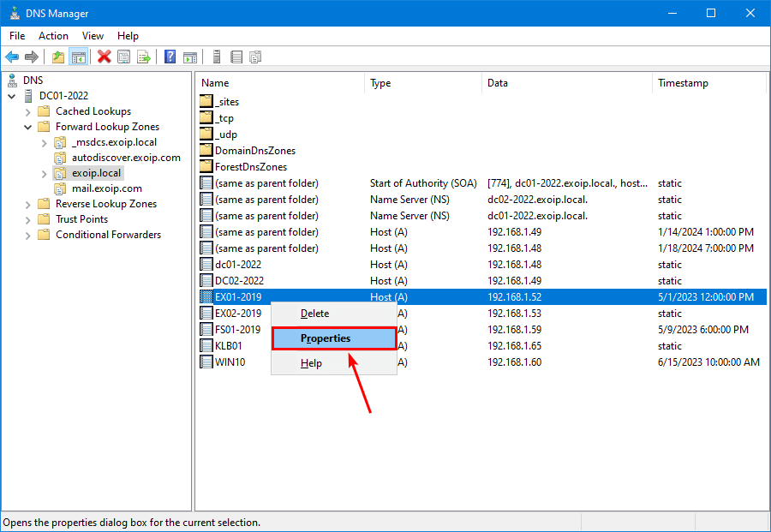
Task: Click the New Record list toolbar icon
Action: pos(236,57)
